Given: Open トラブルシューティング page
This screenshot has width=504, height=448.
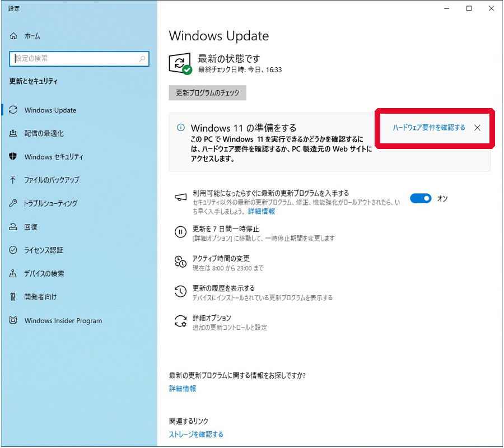Looking at the screenshot, I should tap(51, 203).
